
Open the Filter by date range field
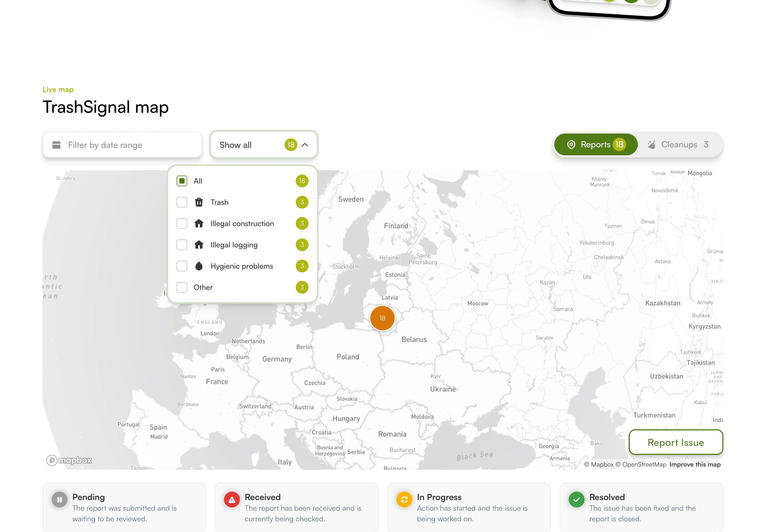(122, 145)
